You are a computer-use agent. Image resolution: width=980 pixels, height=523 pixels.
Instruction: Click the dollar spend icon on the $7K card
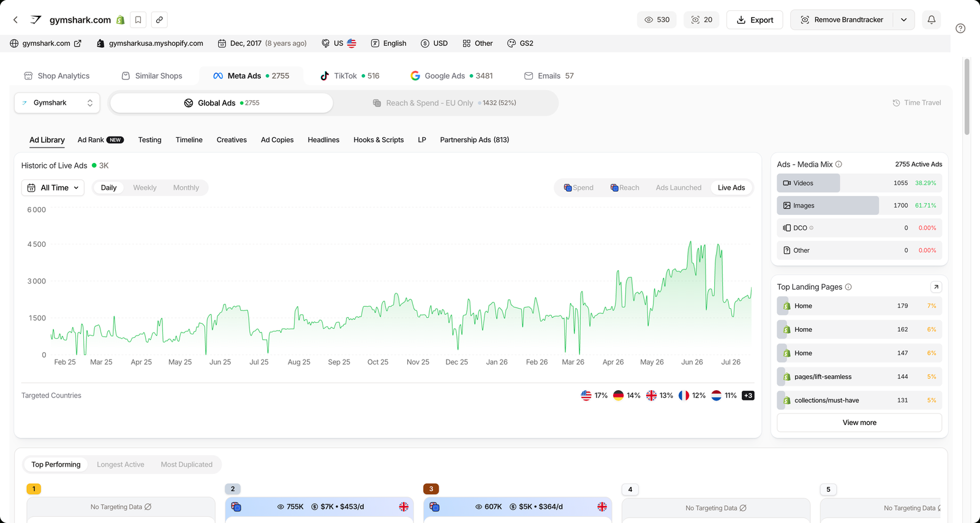[x=315, y=507]
